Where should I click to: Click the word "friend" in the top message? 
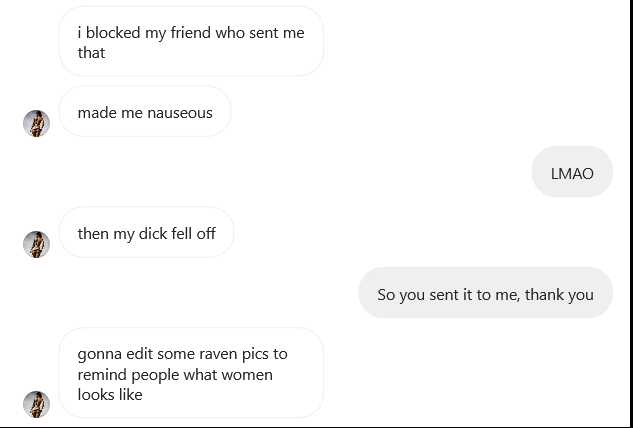[x=192, y=33]
